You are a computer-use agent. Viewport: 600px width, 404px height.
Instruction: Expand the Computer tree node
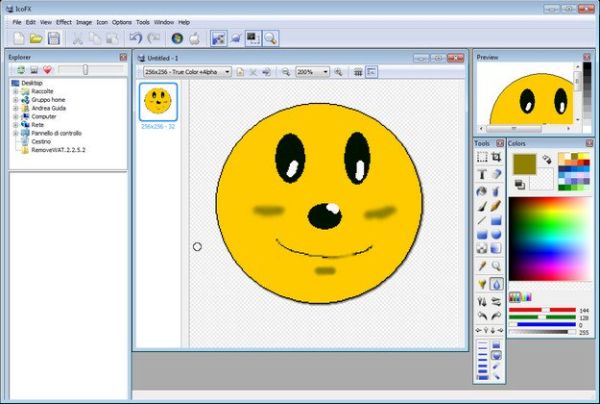click(15, 115)
